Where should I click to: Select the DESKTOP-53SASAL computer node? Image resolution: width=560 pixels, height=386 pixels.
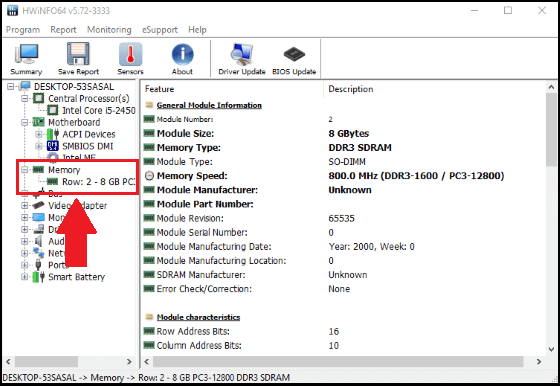coord(74,87)
